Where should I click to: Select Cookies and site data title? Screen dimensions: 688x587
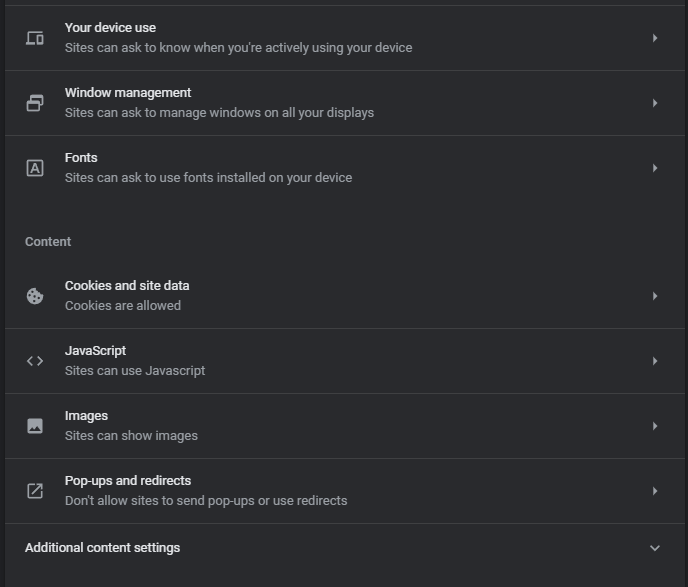pos(127,286)
